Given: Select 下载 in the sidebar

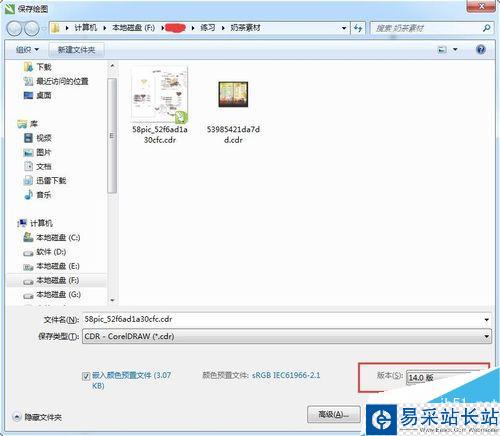Looking at the screenshot, I should (x=37, y=67).
